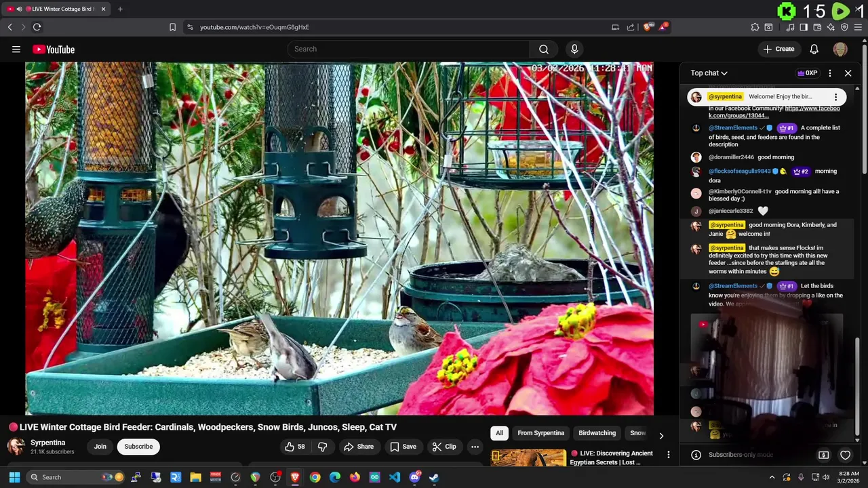Image resolution: width=868 pixels, height=488 pixels.
Task: Click into the YouTube search field
Action: pos(408,49)
